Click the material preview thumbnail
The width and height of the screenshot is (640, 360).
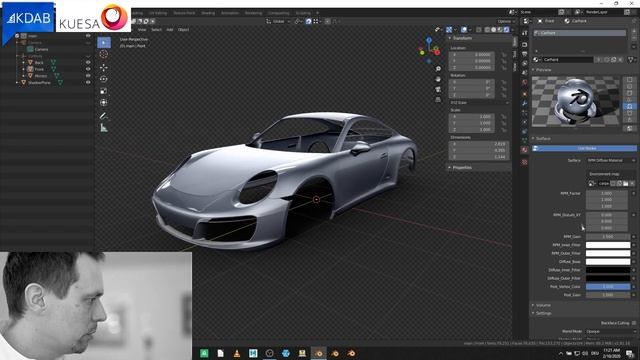[576, 102]
